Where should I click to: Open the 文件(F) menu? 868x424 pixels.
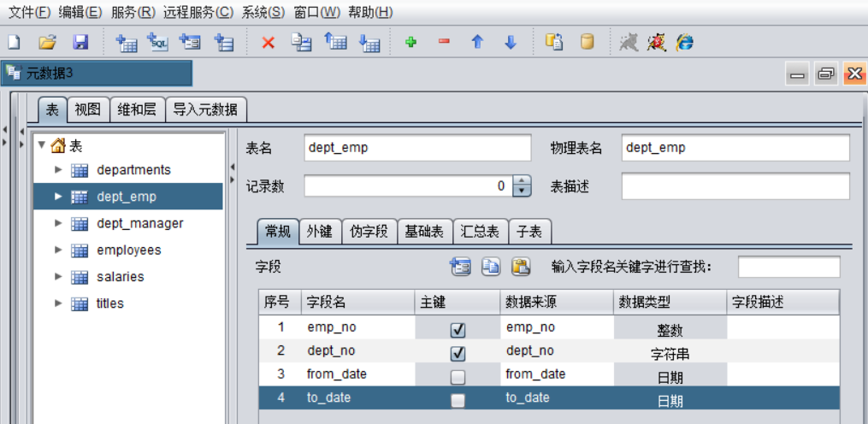click(x=29, y=12)
